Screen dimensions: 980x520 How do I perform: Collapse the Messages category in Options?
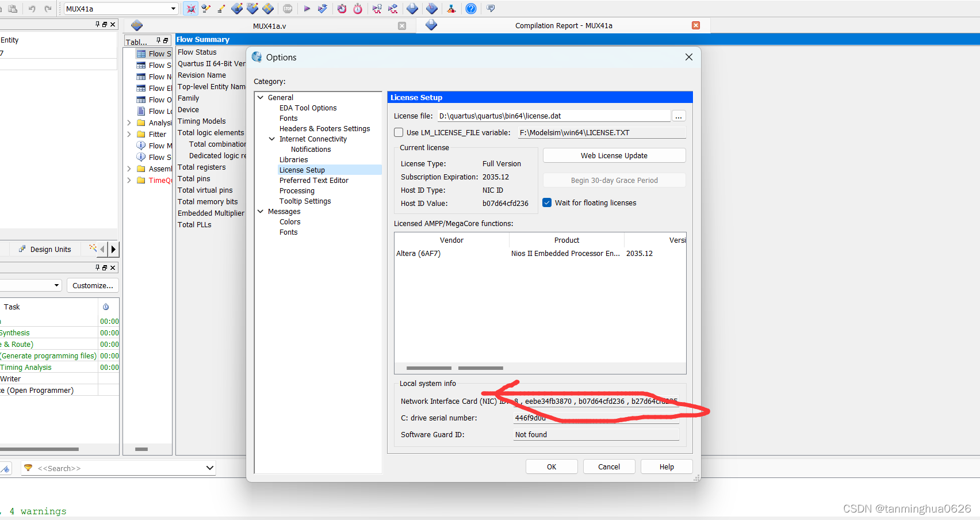click(x=261, y=211)
